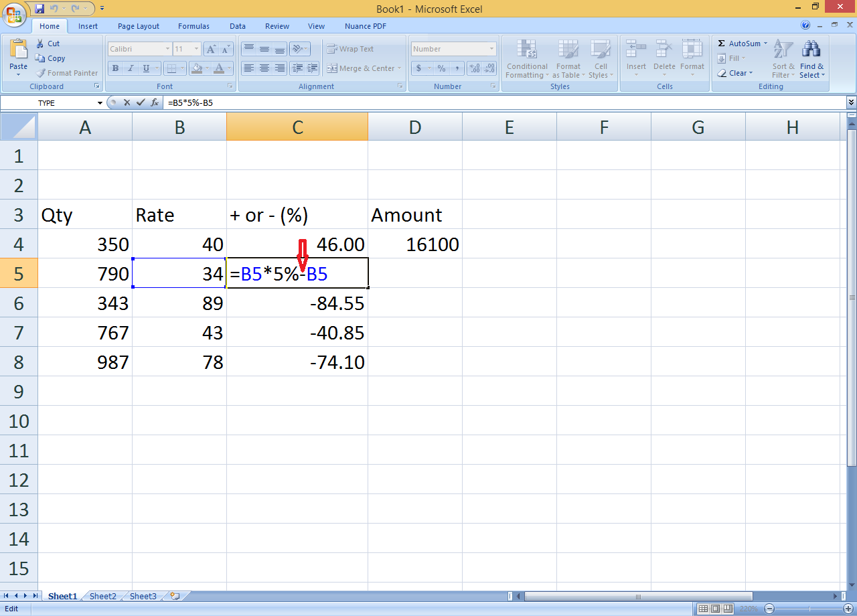This screenshot has height=616, width=857.
Task: Click cell A8 containing 987
Action: pos(85,362)
